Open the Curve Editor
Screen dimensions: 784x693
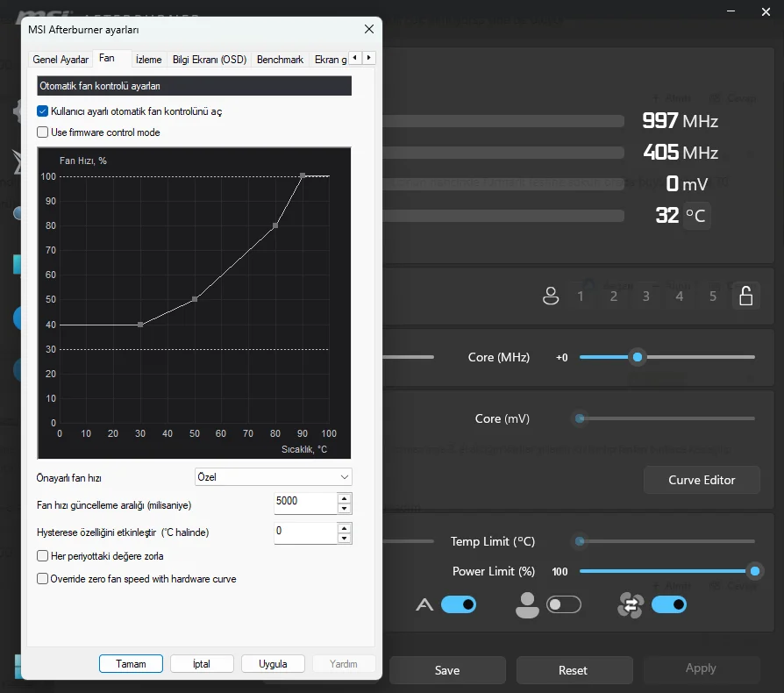coord(702,480)
